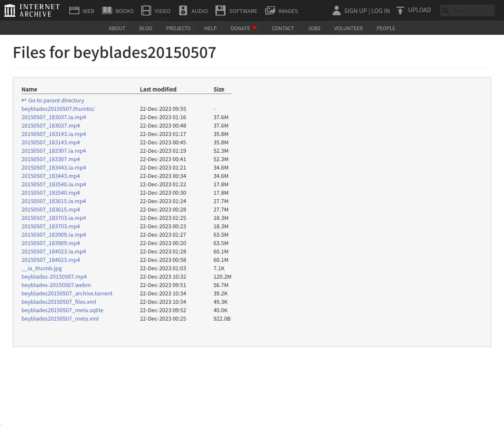504x428 pixels.
Task: Open 20150507_183615.mp4 file
Action: 50,209
